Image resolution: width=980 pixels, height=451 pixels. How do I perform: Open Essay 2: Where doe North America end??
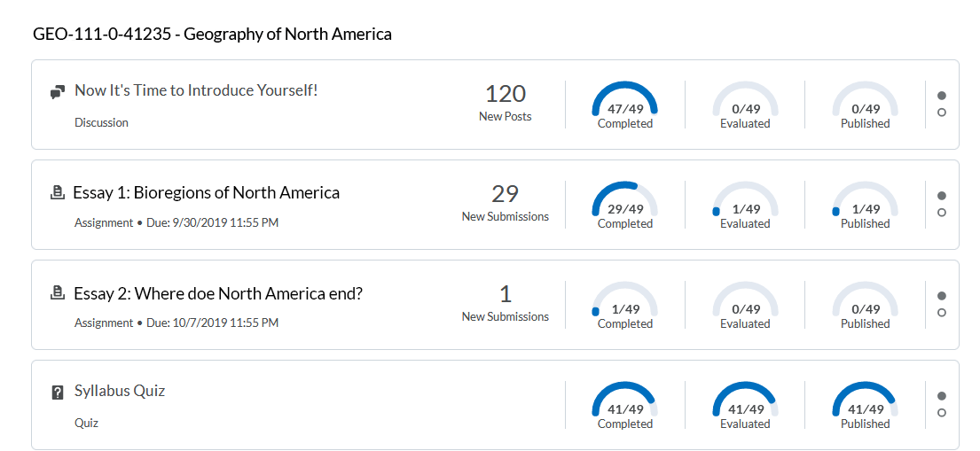click(217, 293)
